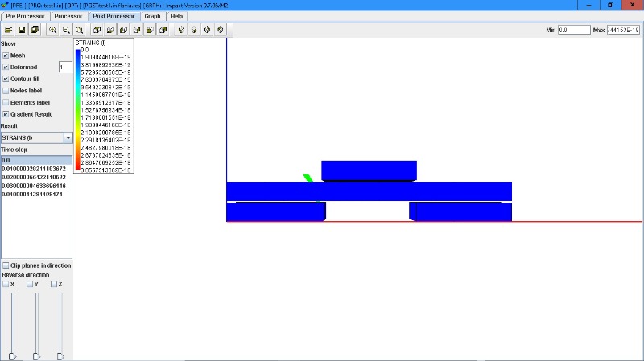Click the Zoom to fit magnifier icon

pos(79,30)
